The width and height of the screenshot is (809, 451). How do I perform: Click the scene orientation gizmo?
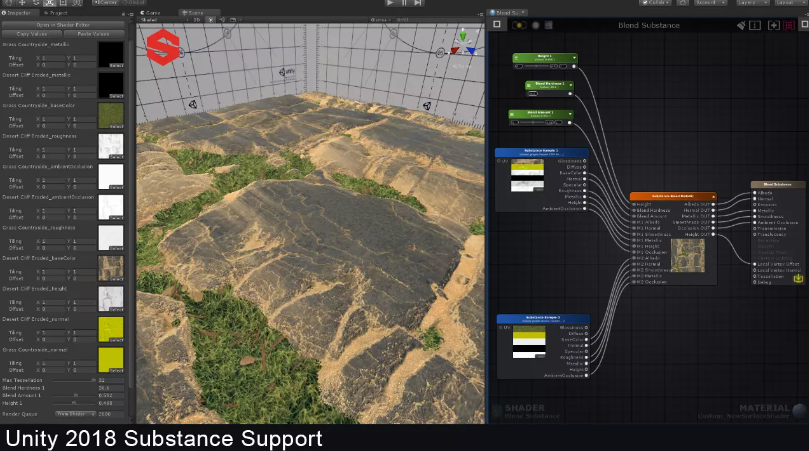463,44
